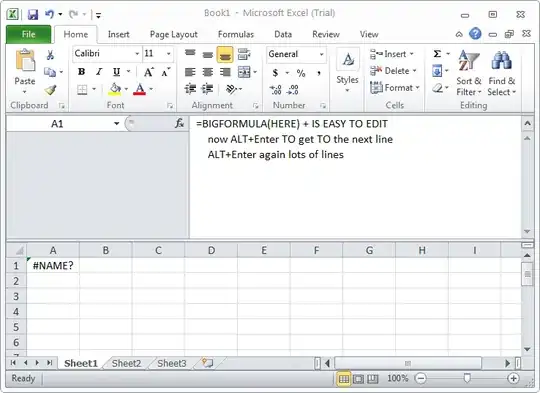Click the Orientation icon

[x=231, y=89]
